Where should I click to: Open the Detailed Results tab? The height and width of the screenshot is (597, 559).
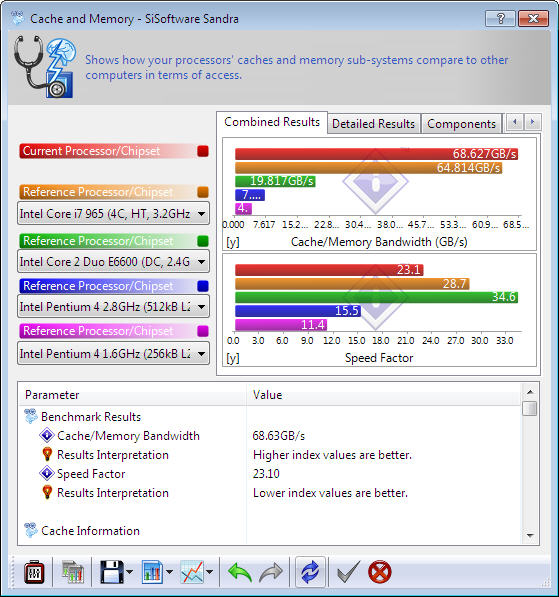[374, 124]
